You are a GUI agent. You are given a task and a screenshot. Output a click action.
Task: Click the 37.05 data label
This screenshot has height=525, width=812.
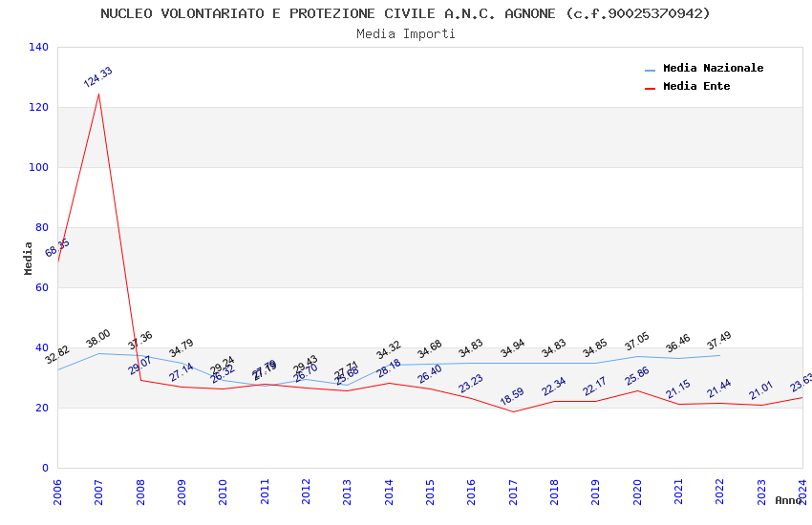(636, 342)
